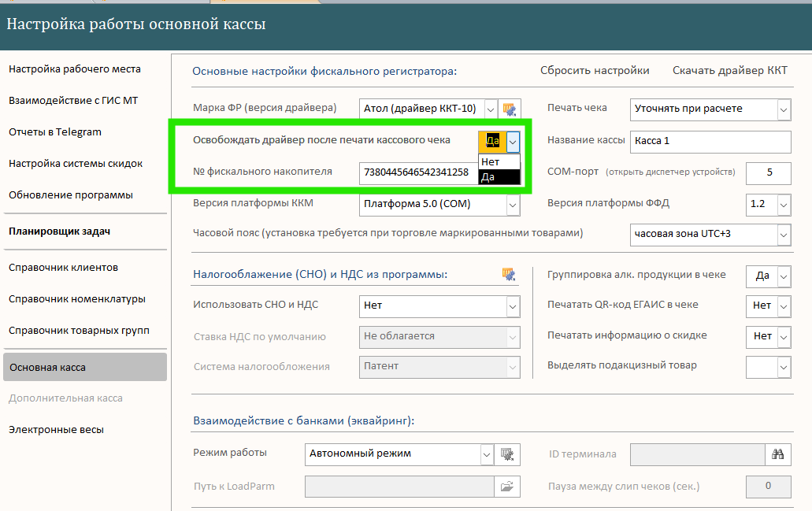Select Основная касса in sidebar
The width and height of the screenshot is (812, 511).
(x=85, y=367)
